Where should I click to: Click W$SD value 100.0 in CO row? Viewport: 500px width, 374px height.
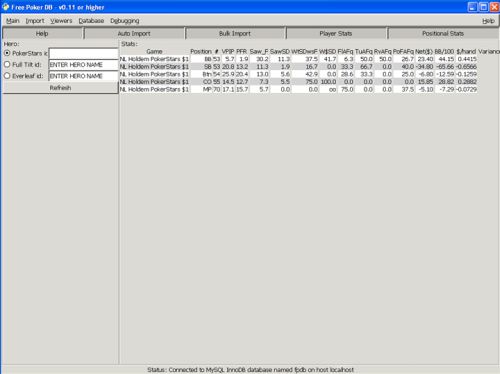tap(328, 82)
